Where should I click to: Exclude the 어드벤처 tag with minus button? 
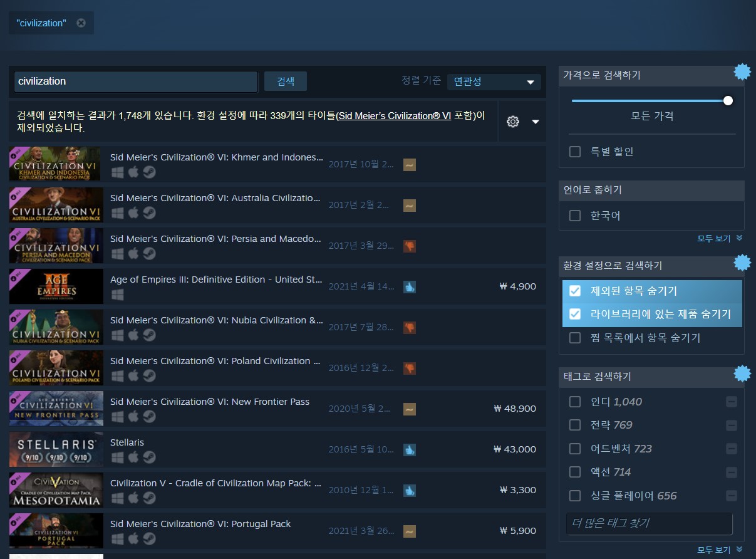pos(731,449)
